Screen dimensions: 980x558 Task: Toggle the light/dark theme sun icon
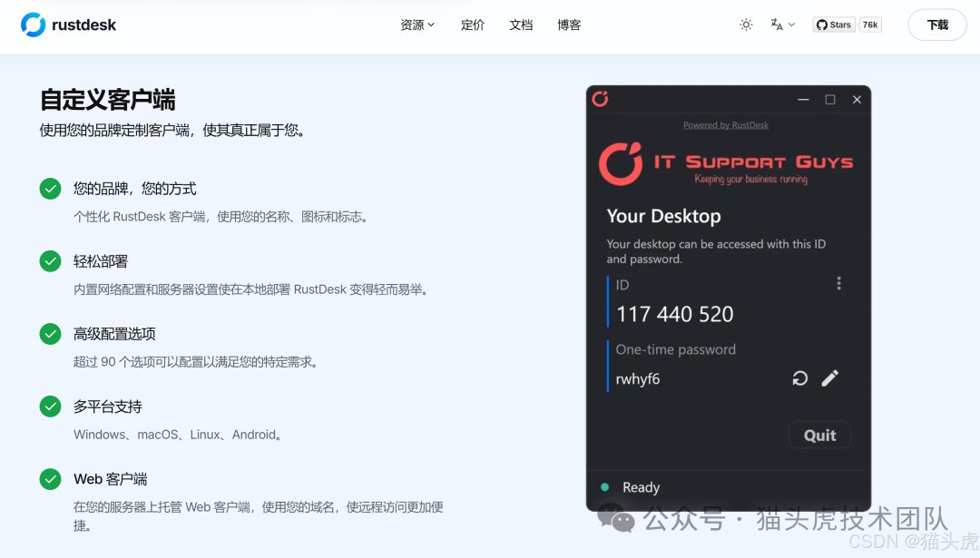tap(746, 25)
